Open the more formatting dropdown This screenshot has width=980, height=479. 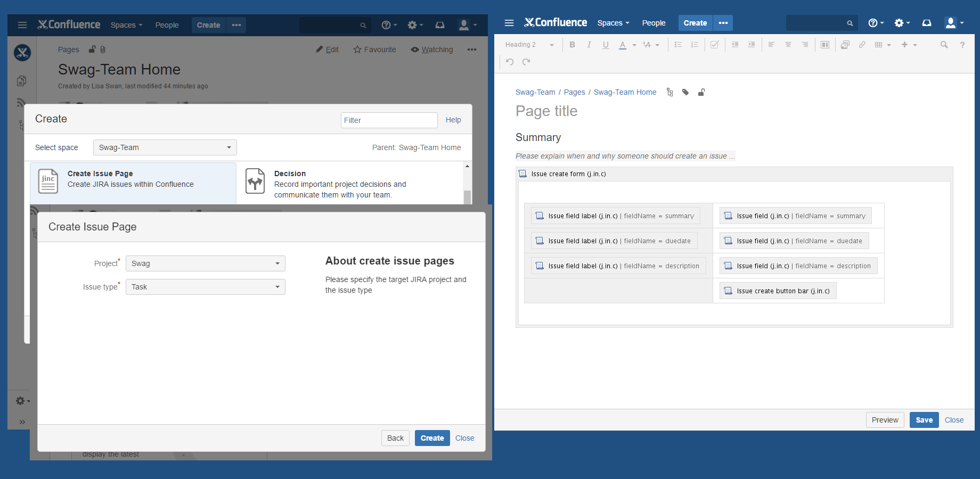(651, 45)
